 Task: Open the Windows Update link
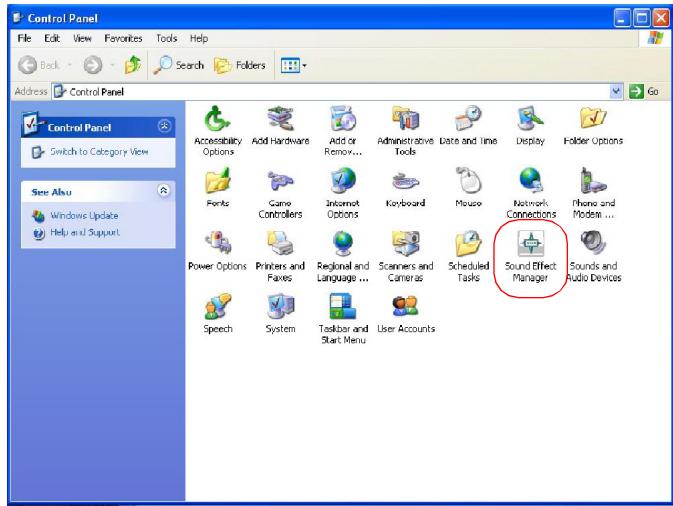(x=84, y=215)
